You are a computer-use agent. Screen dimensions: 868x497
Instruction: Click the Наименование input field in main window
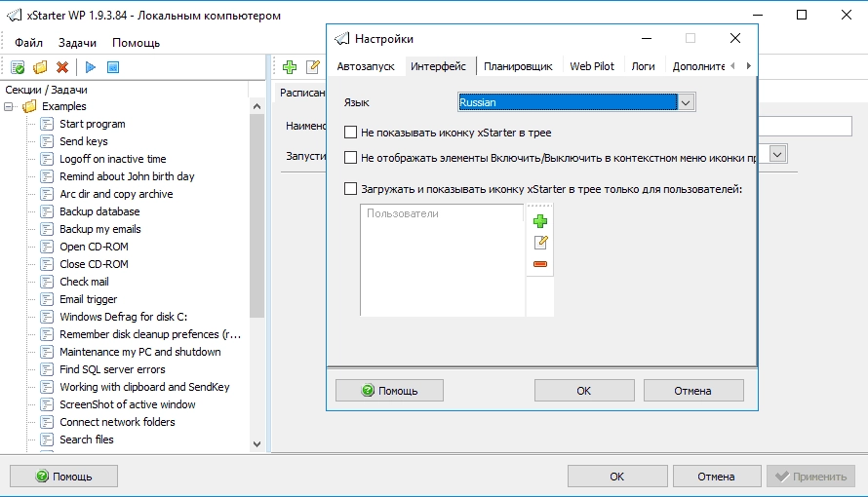(x=805, y=126)
